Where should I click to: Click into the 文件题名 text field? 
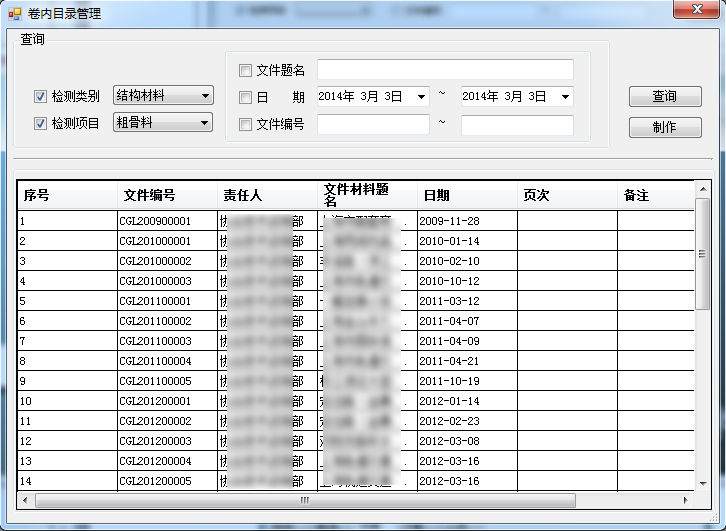445,70
